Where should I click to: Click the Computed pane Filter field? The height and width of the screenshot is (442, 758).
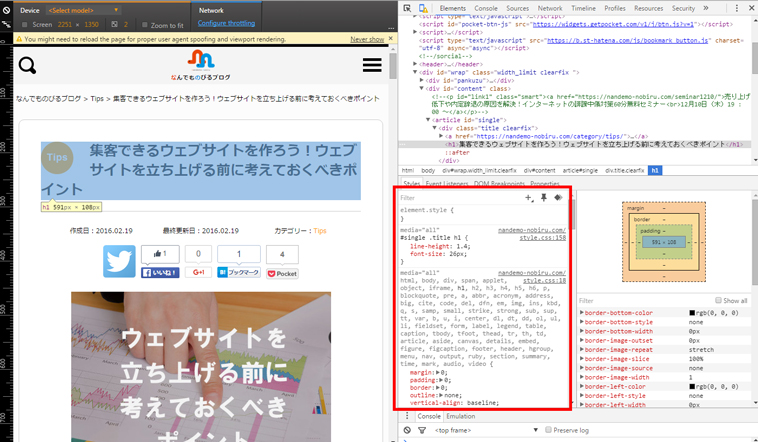click(x=645, y=300)
